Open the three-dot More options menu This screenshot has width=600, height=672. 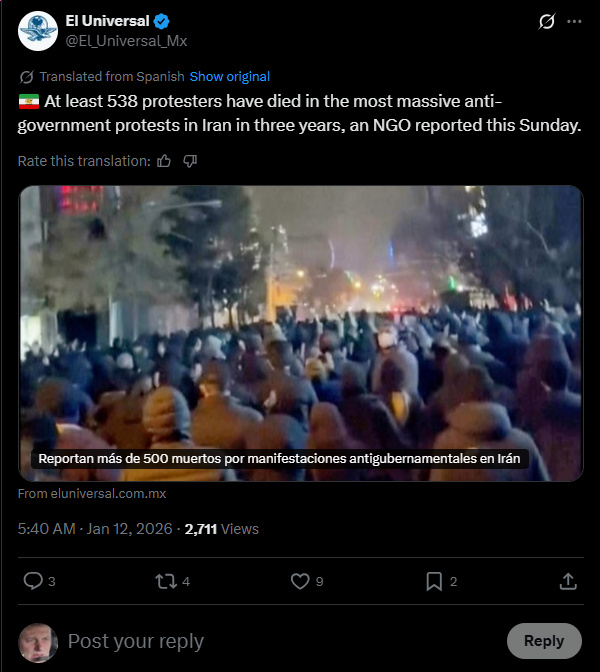point(574,21)
